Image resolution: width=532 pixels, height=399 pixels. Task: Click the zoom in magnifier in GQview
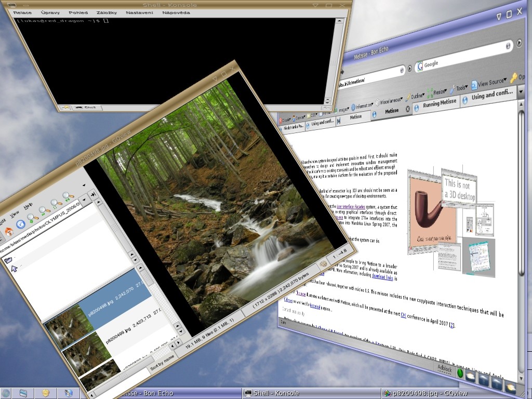(x=33, y=218)
